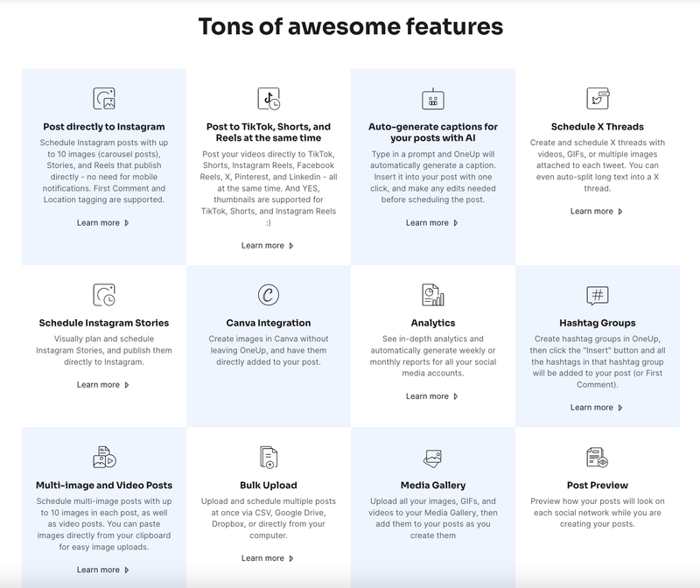The image size is (700, 588).
Task: Follow Learn more under Hashtag Groups
Action: tap(597, 407)
